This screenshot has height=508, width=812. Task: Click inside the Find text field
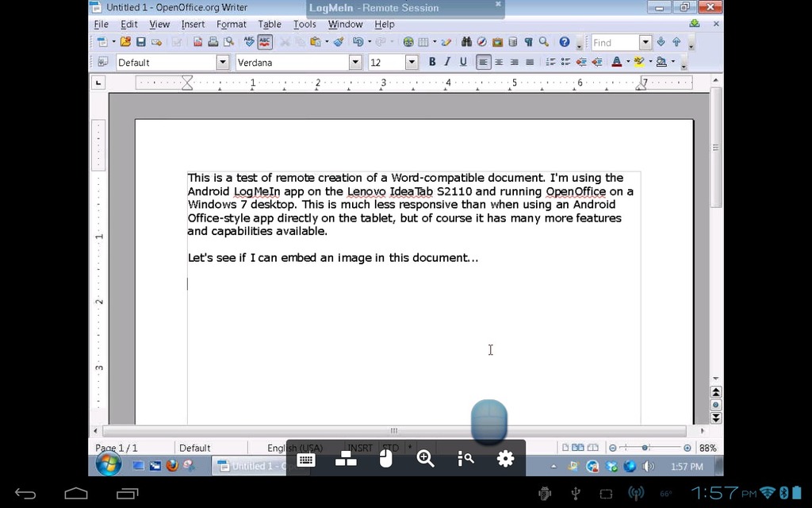[x=615, y=42]
